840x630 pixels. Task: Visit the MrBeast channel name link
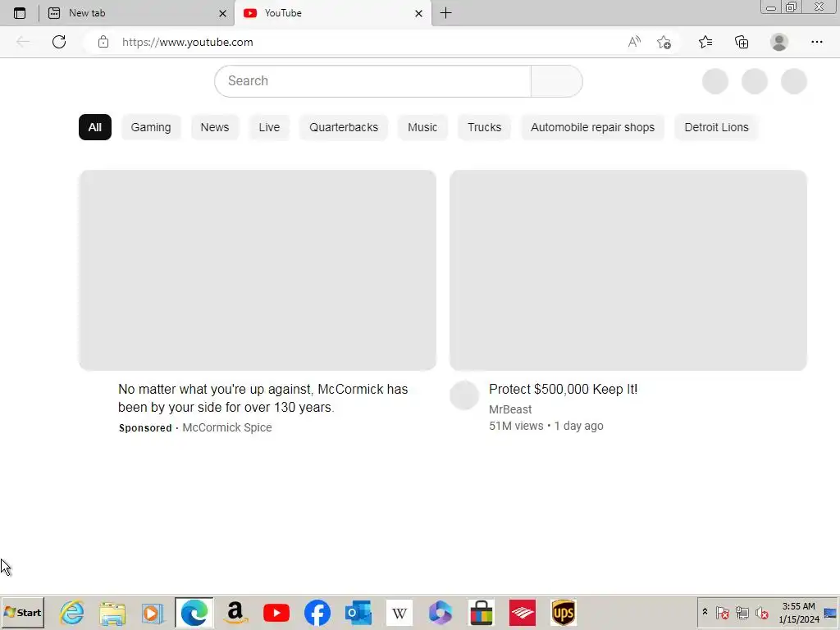coord(510,409)
